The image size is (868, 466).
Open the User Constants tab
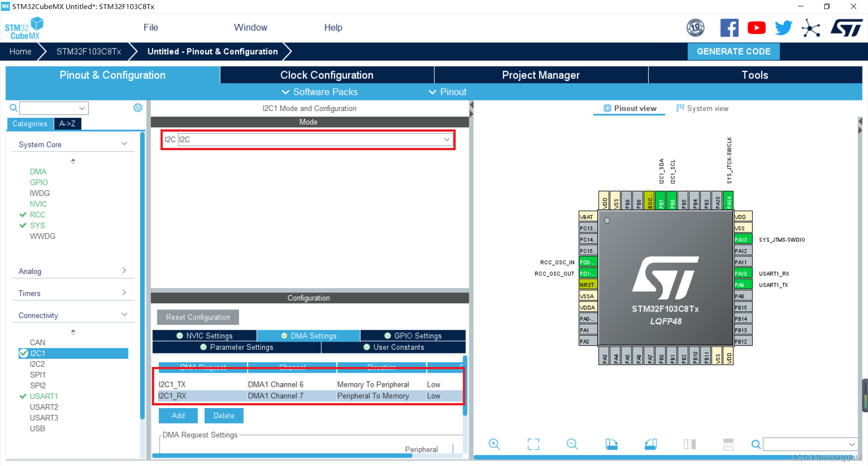394,347
